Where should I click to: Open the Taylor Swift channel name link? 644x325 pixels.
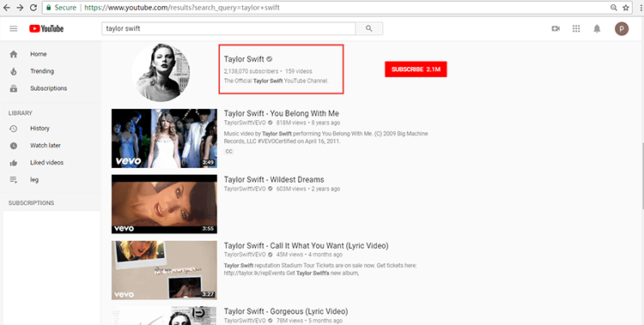coord(244,59)
